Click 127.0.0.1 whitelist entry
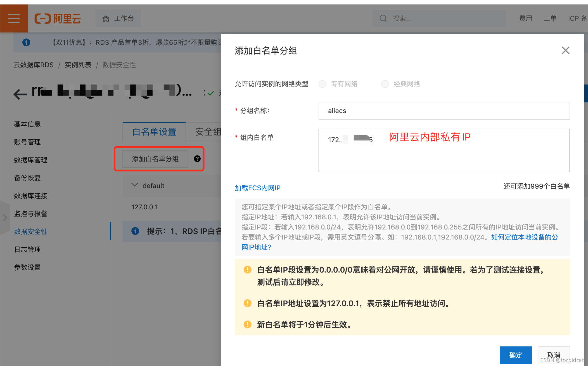Image resolution: width=588 pixels, height=366 pixels. pos(145,207)
